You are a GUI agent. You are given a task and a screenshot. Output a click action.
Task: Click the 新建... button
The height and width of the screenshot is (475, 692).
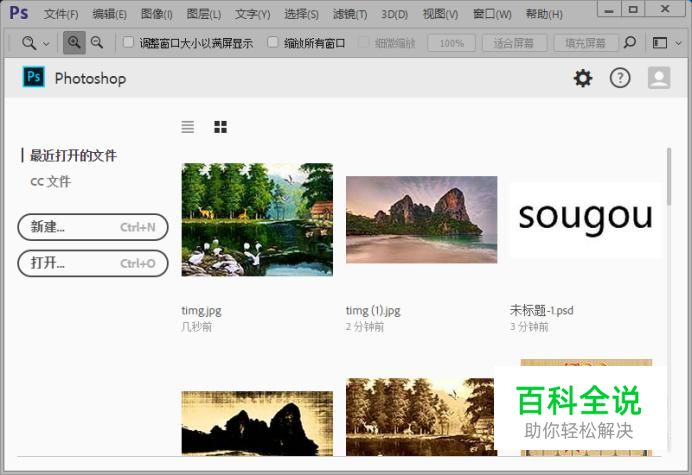pyautogui.click(x=93, y=227)
